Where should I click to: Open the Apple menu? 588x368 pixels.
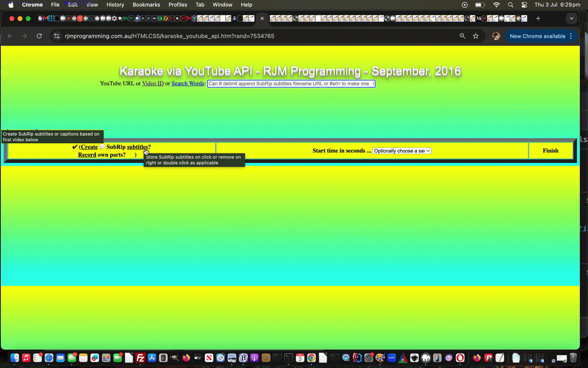pyautogui.click(x=11, y=5)
